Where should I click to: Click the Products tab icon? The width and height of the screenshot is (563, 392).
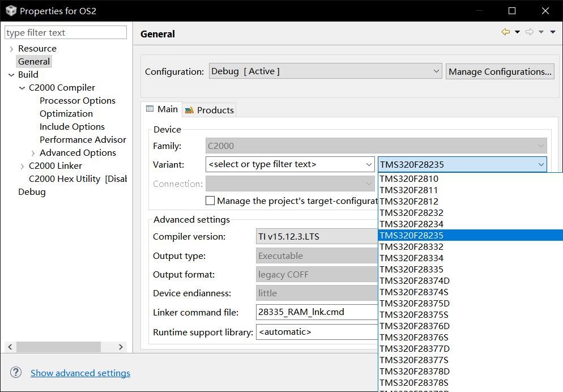click(x=189, y=110)
